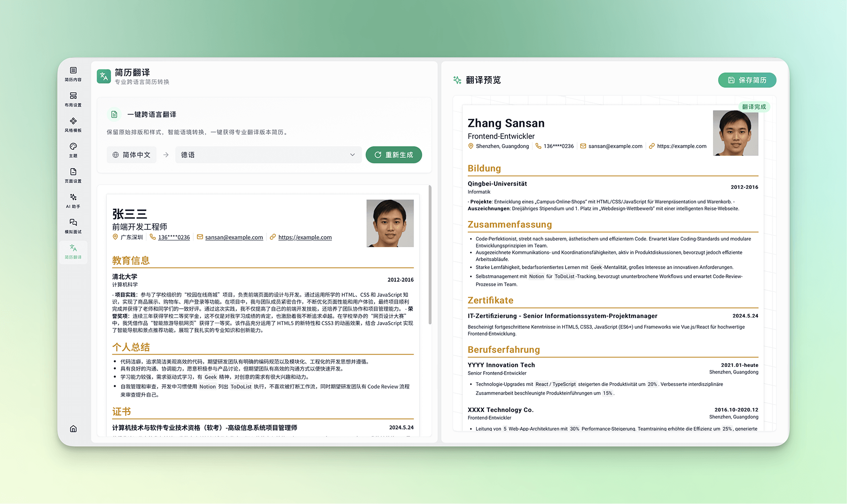Open the sansan@example.com link in original resume
This screenshot has height=504, width=847.
(234, 237)
